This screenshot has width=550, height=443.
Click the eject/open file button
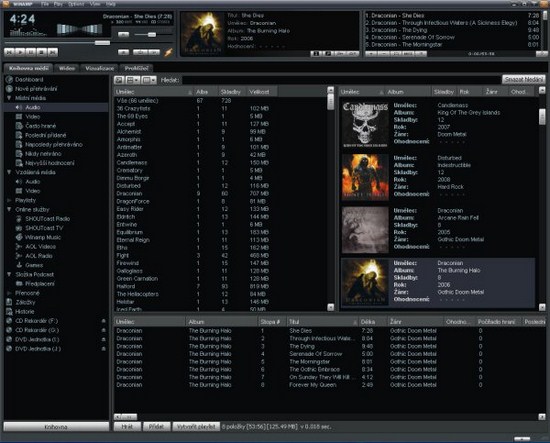click(123, 52)
